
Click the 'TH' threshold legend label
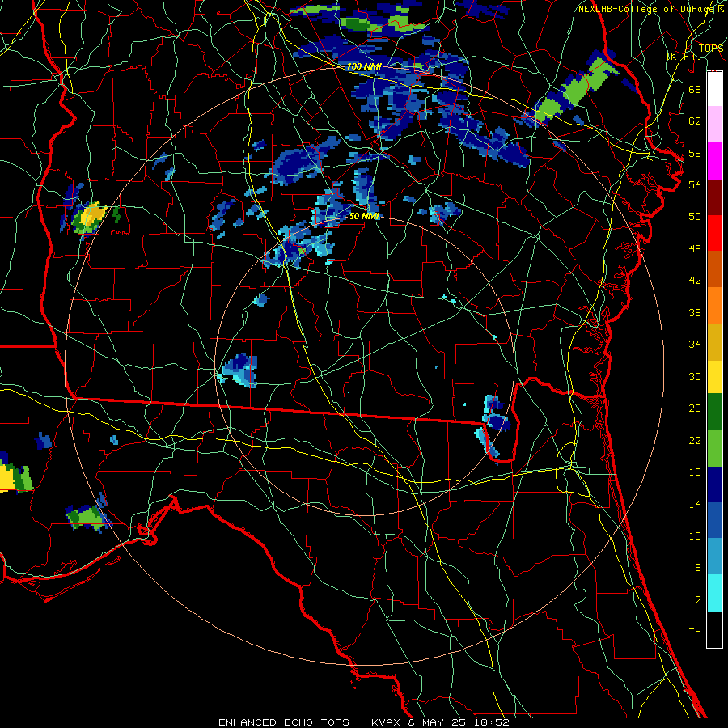pyautogui.click(x=695, y=632)
